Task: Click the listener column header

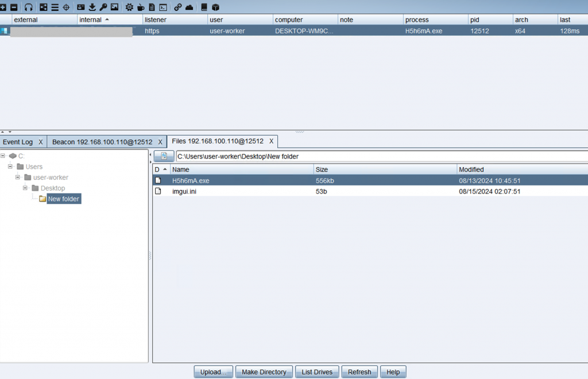Action: click(175, 20)
